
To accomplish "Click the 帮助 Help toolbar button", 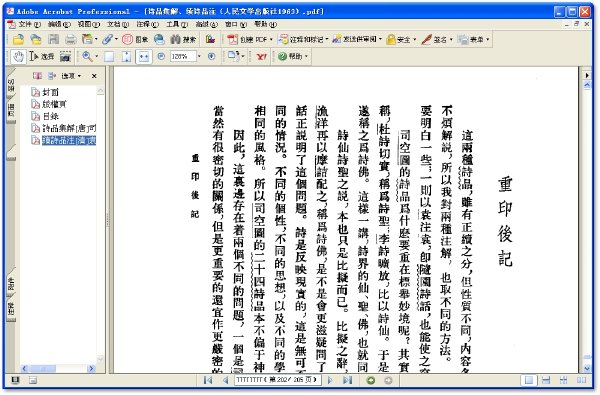I will click(293, 57).
